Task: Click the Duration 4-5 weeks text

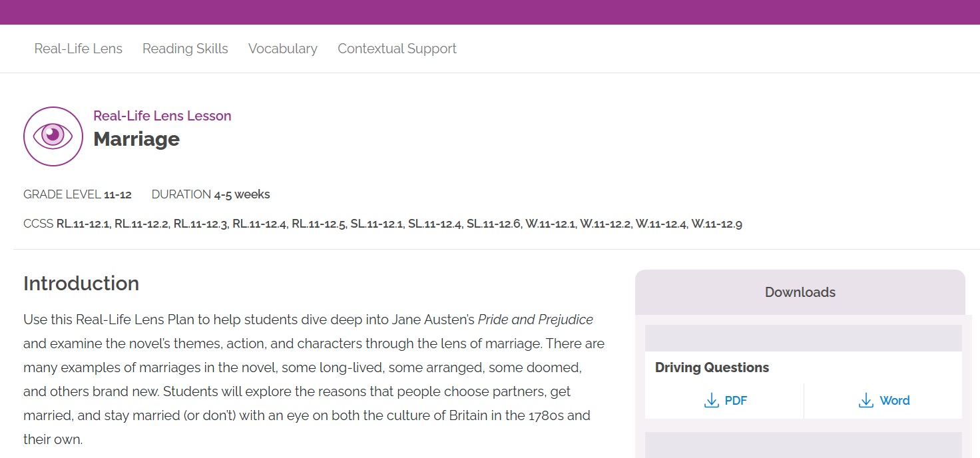Action: coord(210,194)
